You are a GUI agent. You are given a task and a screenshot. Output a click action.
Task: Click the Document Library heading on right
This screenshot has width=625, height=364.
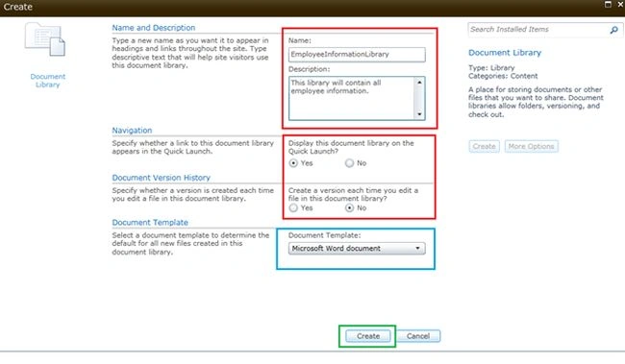tap(505, 53)
